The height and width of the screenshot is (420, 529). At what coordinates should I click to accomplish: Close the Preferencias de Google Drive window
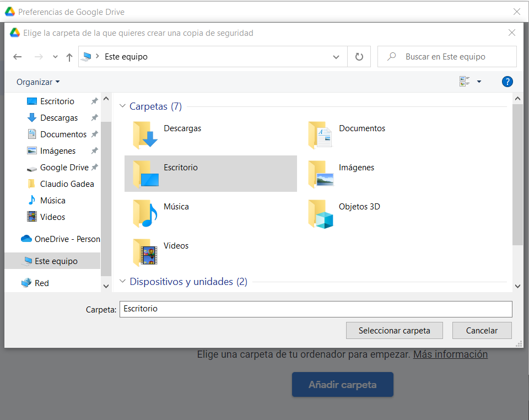click(516, 12)
